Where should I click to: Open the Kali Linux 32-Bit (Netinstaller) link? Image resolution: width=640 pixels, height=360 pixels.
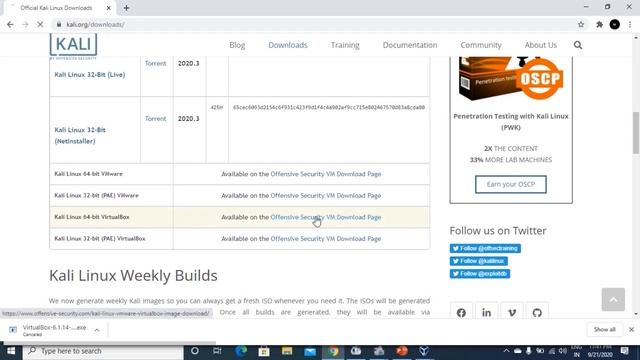pyautogui.click(x=80, y=136)
